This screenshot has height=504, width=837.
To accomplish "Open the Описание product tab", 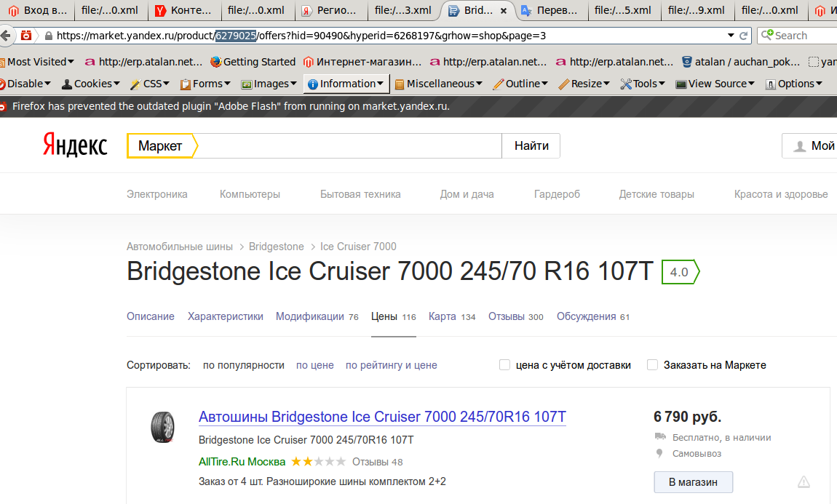I will pyautogui.click(x=151, y=316).
